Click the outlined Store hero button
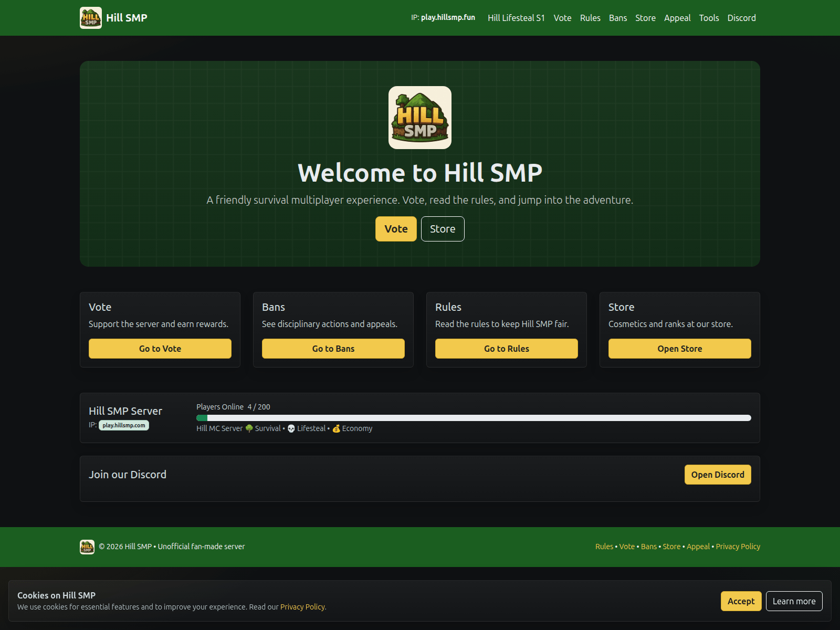 (443, 229)
